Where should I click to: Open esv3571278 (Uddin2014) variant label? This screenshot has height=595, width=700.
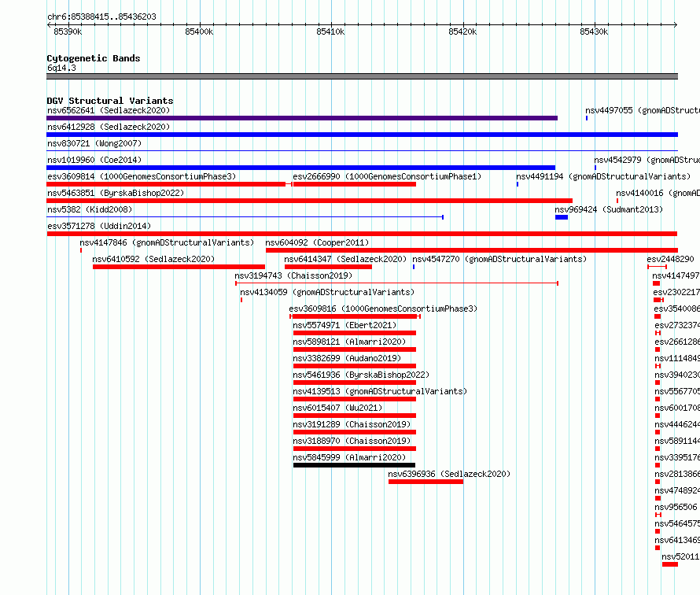tap(99, 226)
